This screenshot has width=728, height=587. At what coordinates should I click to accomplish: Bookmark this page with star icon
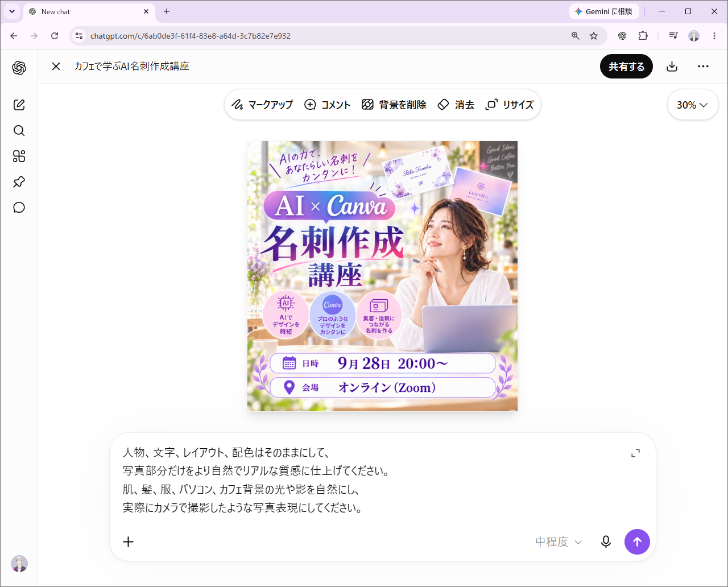coord(594,36)
